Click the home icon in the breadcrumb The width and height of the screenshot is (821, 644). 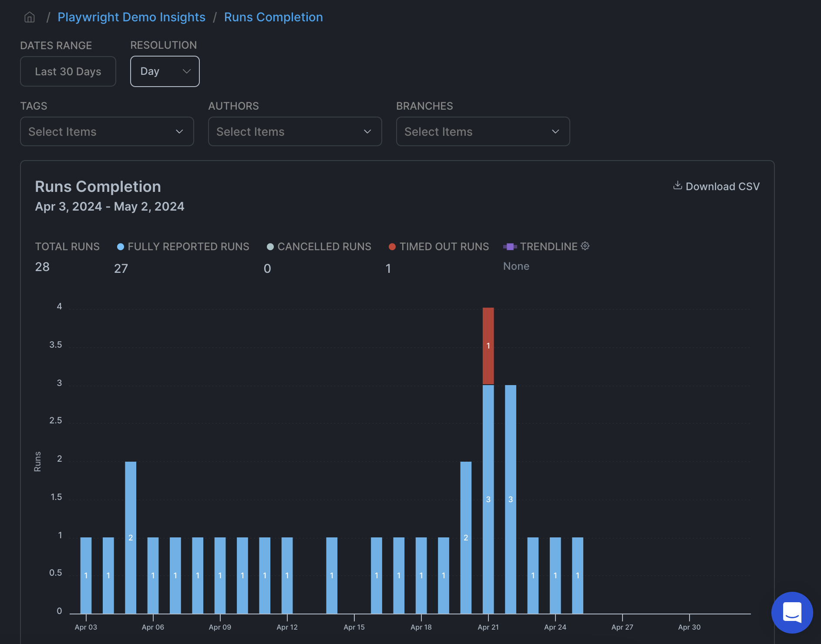[x=29, y=17]
